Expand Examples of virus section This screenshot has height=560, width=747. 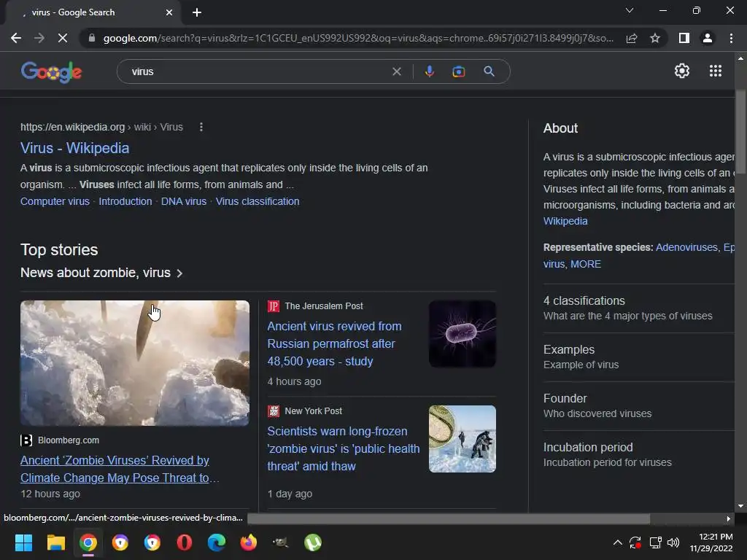638,357
